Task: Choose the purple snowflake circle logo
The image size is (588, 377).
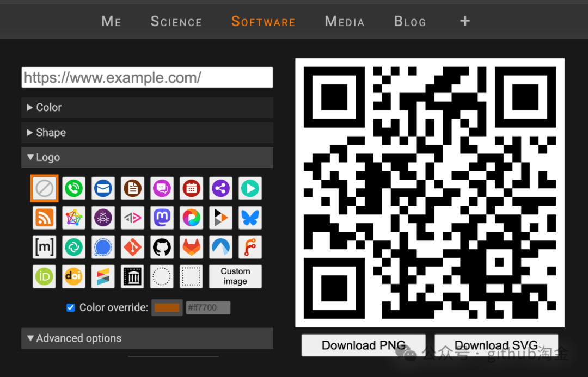Action: click(x=103, y=218)
